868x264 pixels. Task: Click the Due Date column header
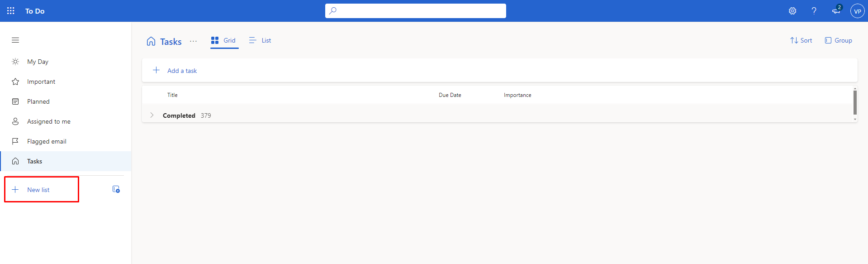(x=450, y=95)
